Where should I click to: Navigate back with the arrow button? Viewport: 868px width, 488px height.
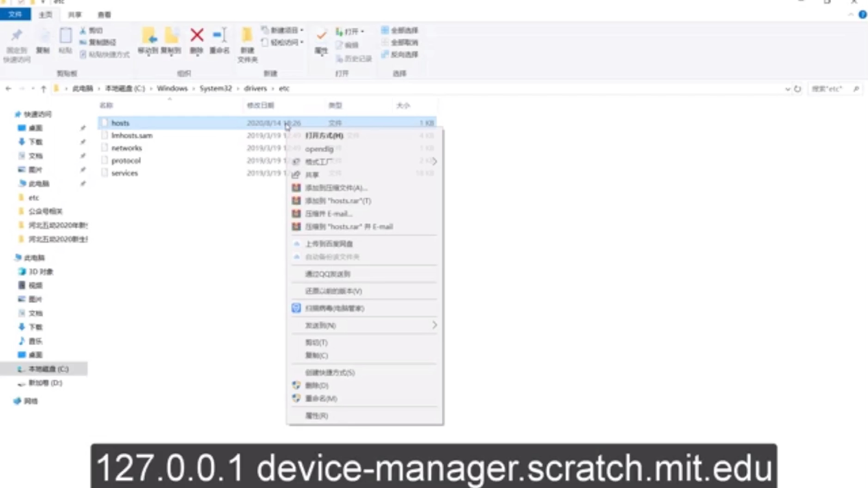coord(8,88)
